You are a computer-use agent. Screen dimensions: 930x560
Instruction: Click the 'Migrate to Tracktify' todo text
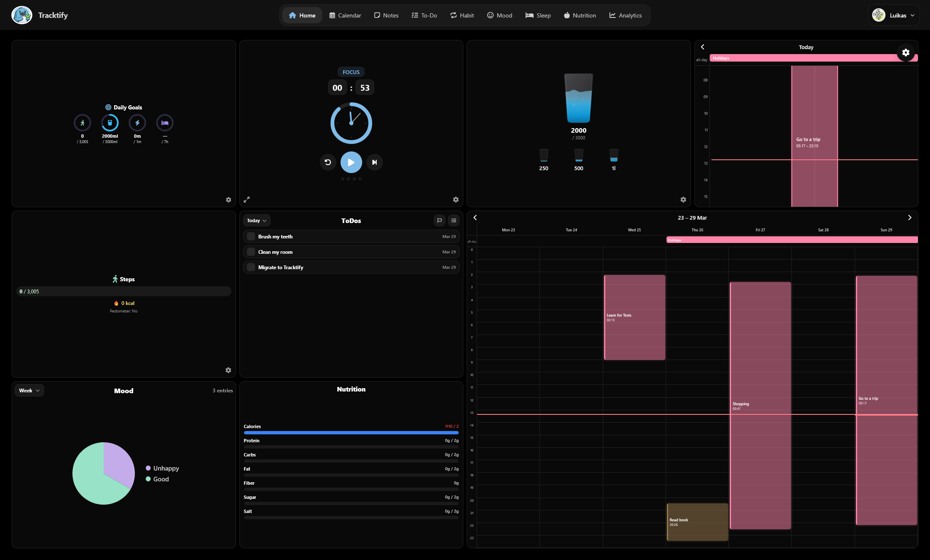pyautogui.click(x=281, y=267)
